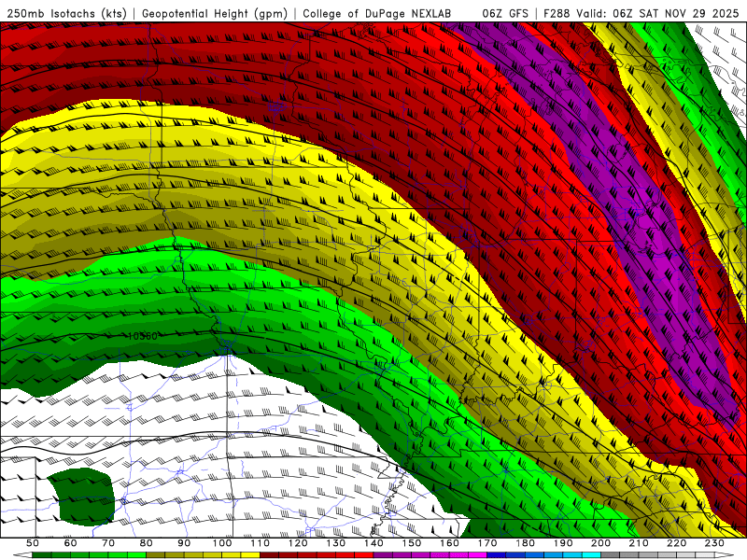Select 'Valid: 06Z SAT NOV 29 2025' text
This screenshot has height=560, width=747.
[660, 13]
